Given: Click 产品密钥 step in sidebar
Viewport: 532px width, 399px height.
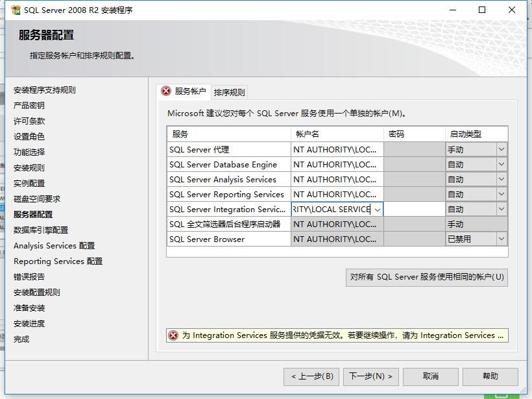Looking at the screenshot, I should tap(29, 106).
